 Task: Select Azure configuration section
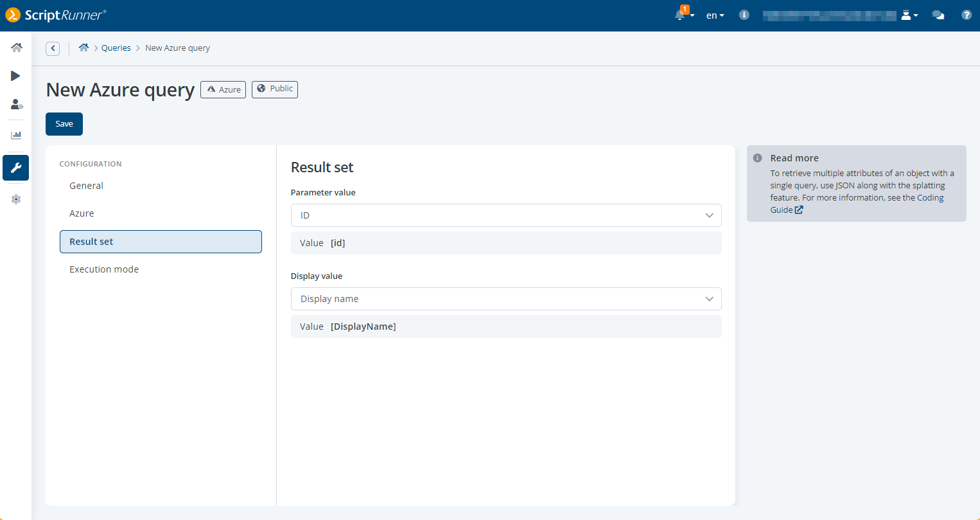click(82, 213)
